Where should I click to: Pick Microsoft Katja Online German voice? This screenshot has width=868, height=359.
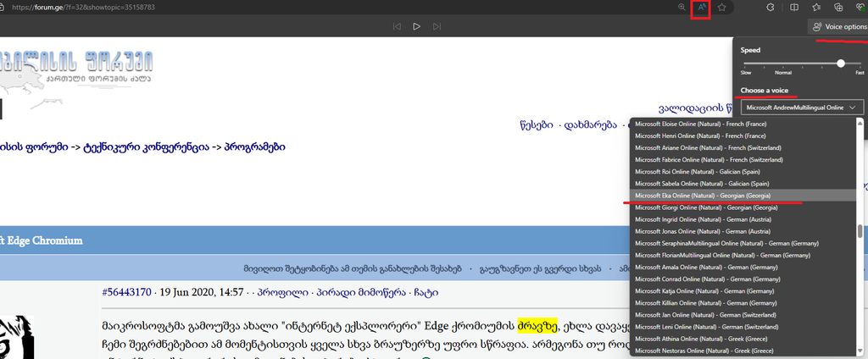click(744, 291)
